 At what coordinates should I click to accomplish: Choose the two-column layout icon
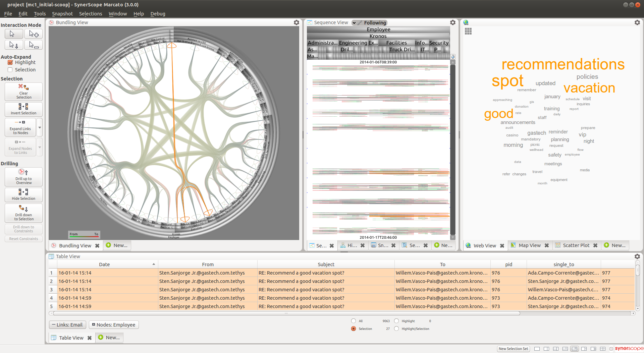coord(546,349)
